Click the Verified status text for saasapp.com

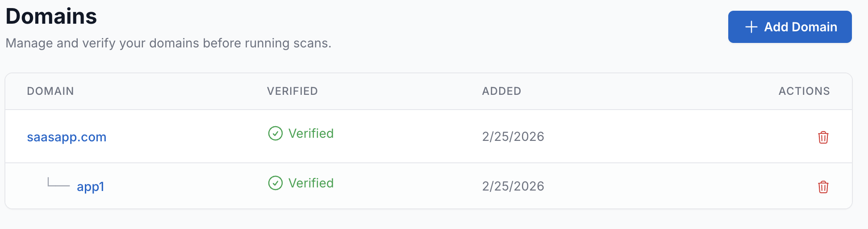click(x=311, y=133)
